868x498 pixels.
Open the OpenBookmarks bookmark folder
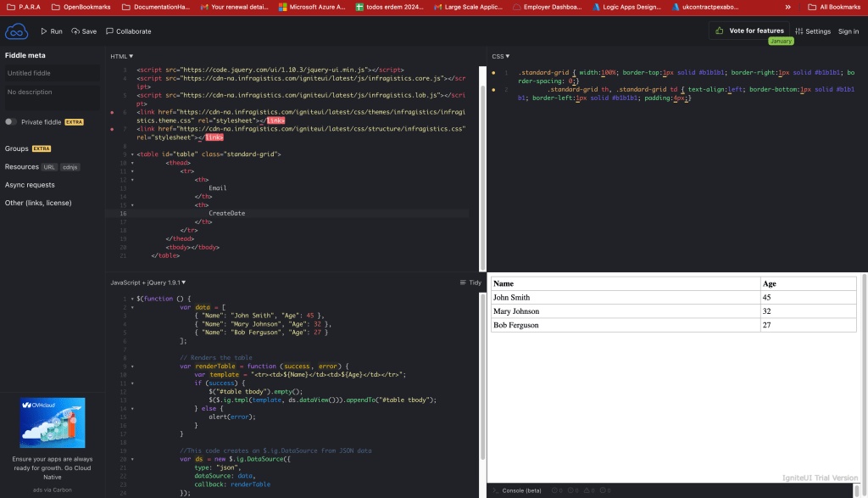click(x=81, y=7)
